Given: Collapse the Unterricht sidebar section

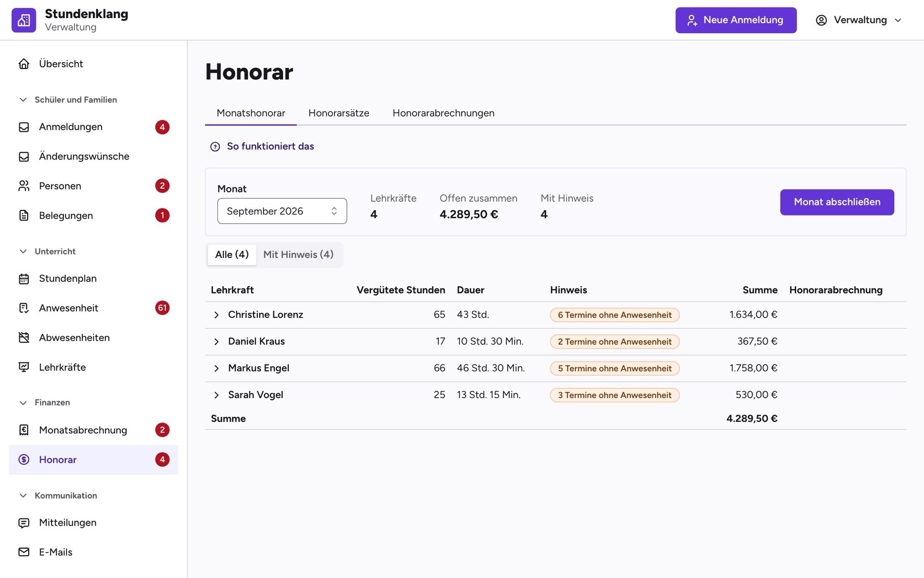Looking at the screenshot, I should coord(23,252).
